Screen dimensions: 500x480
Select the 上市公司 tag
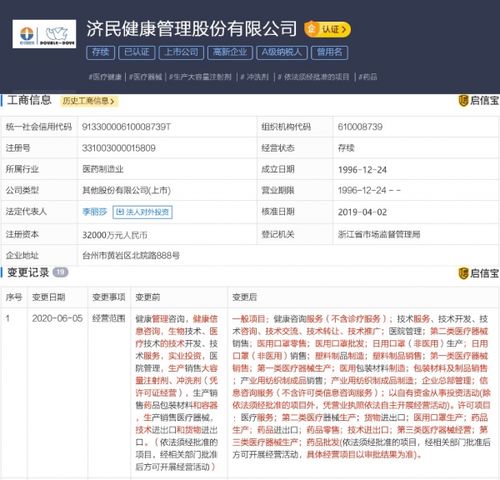[x=181, y=52]
